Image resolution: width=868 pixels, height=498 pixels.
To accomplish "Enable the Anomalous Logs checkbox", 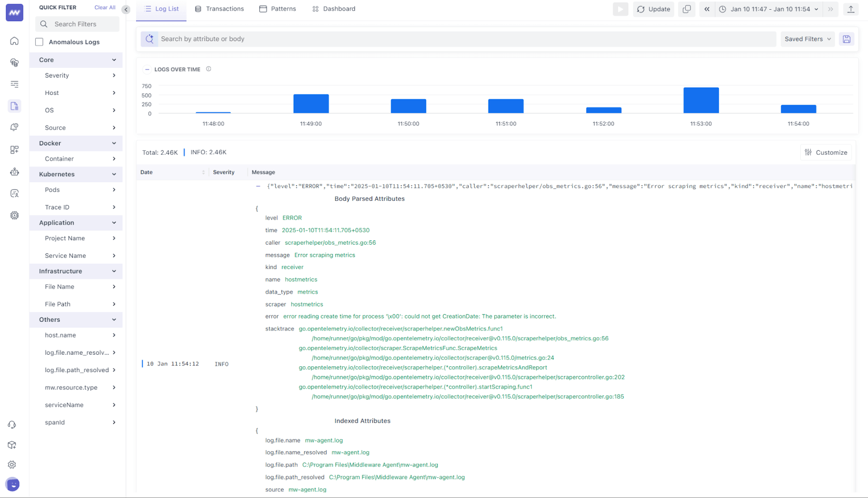I will click(39, 41).
